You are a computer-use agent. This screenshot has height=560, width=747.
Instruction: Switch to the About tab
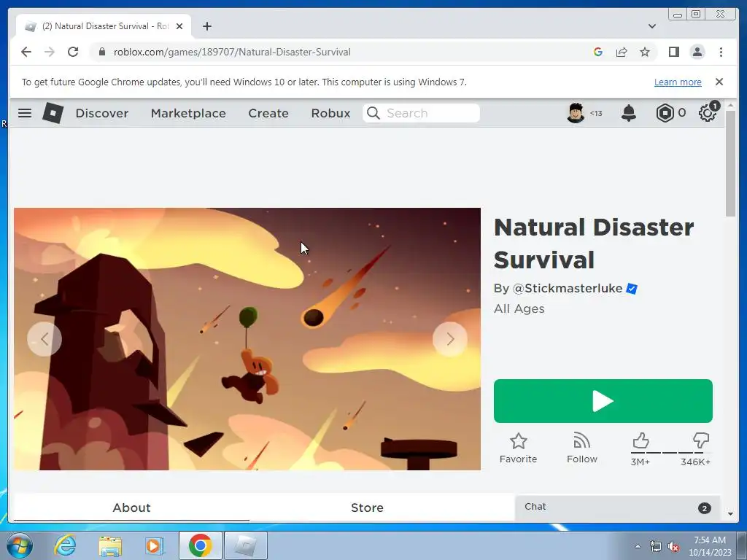131,507
